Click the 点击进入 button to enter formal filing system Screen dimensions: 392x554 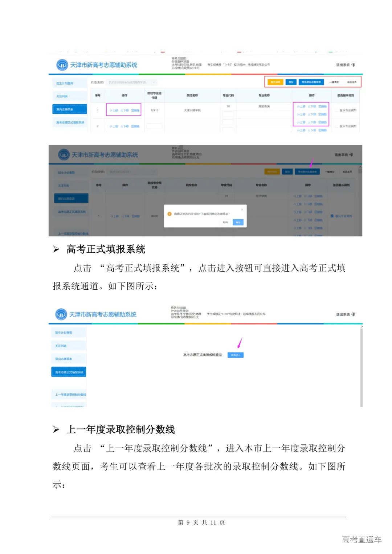[236, 355]
